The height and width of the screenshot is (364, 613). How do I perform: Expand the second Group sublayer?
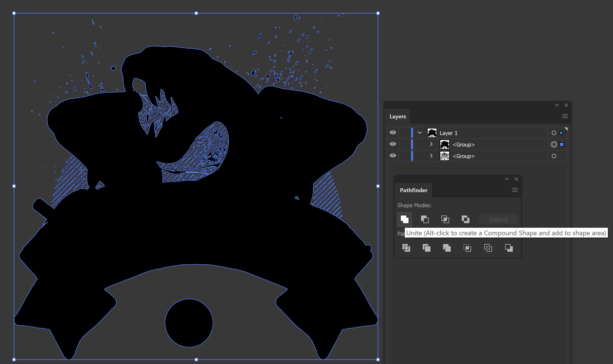click(431, 156)
